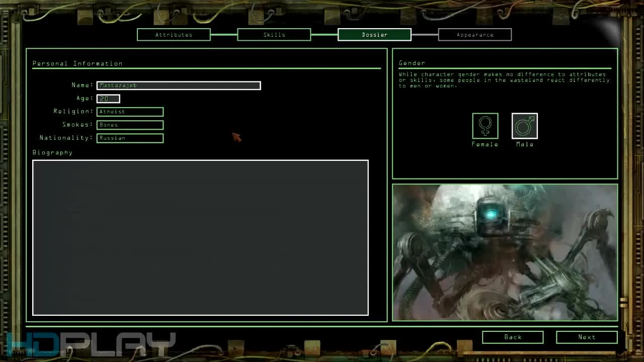Image resolution: width=644 pixels, height=362 pixels.
Task: Click the Female label under the gender icon
Action: click(x=485, y=144)
